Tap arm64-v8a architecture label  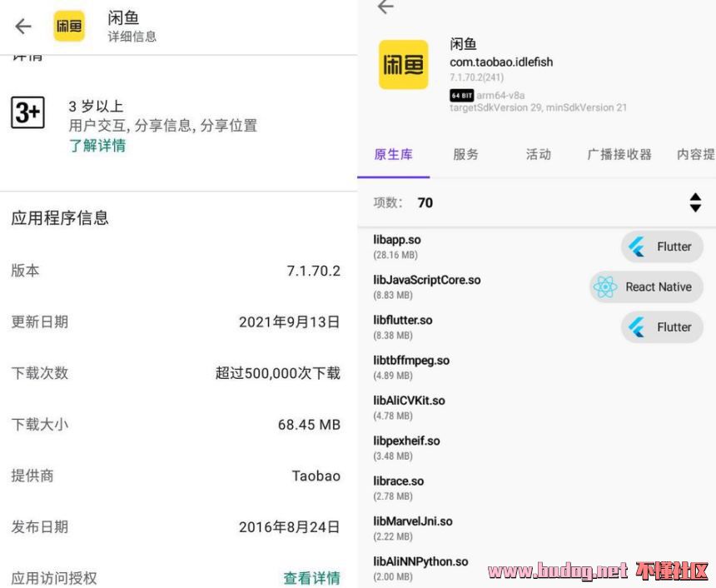500,96
